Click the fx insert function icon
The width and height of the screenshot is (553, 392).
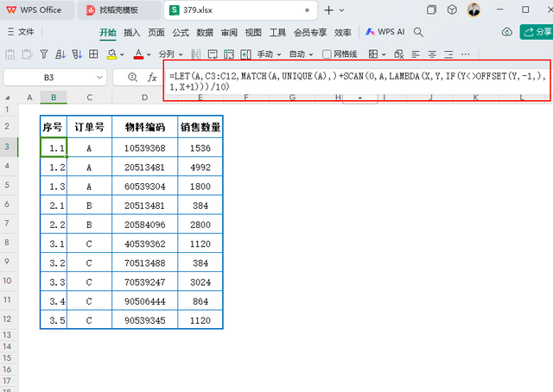click(x=152, y=77)
